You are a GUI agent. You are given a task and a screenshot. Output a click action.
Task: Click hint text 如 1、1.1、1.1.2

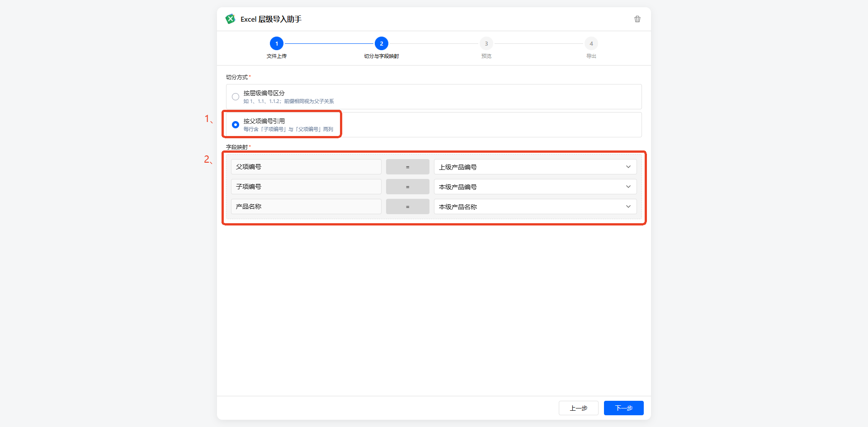coord(262,101)
